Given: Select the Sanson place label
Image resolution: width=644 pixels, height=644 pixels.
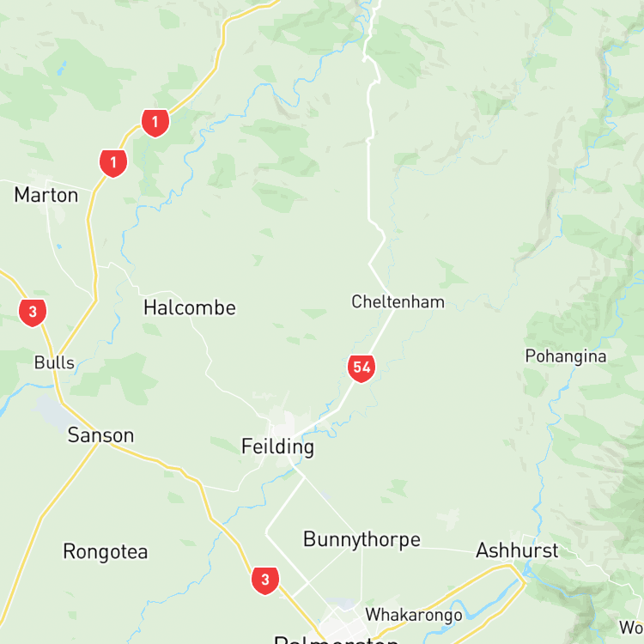Looking at the screenshot, I should [x=100, y=435].
